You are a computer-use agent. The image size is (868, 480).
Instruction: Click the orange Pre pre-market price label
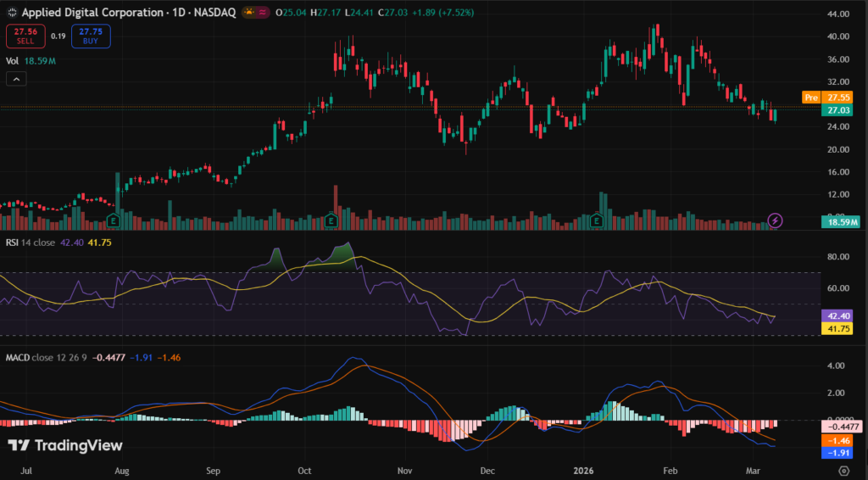coord(811,98)
